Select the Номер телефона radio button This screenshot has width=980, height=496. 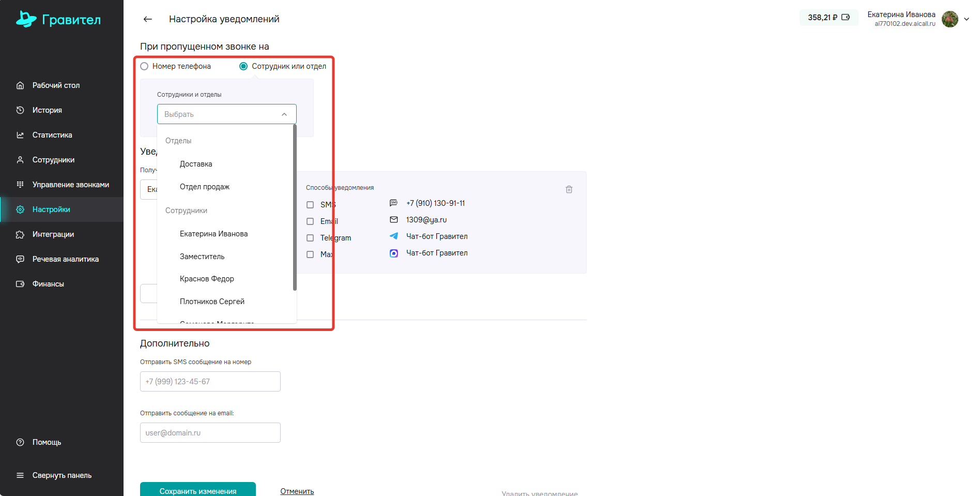[145, 66]
